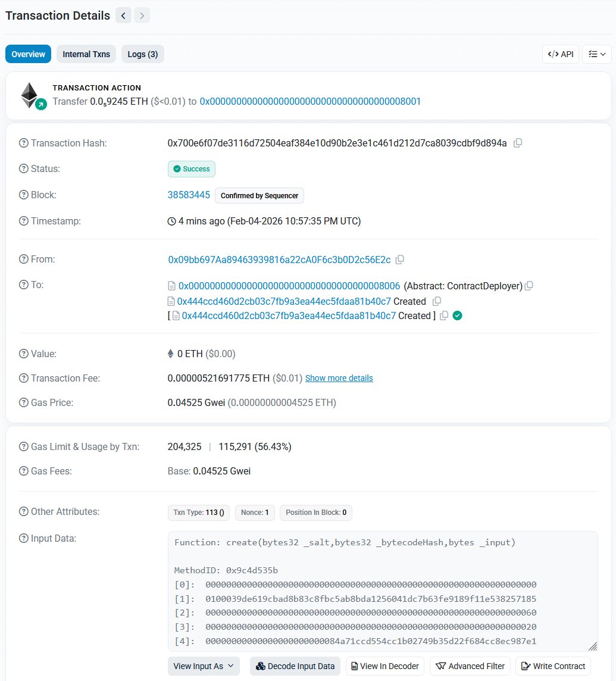Click help icon next to To
The height and width of the screenshot is (681, 616).
pos(23,285)
